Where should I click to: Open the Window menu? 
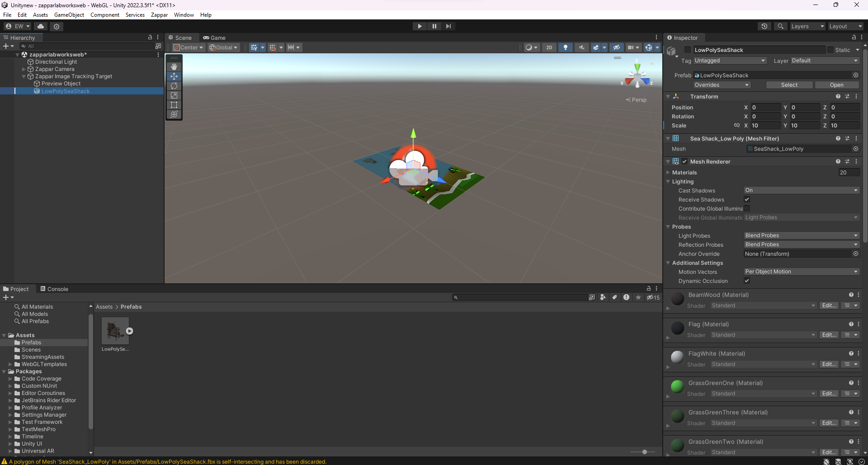point(184,14)
